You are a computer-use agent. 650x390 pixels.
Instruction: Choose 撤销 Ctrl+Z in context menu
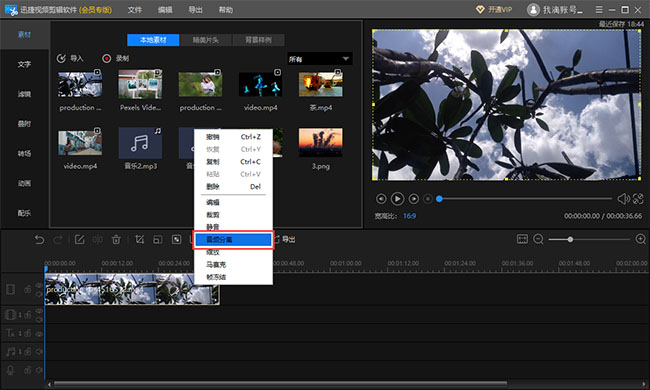233,137
